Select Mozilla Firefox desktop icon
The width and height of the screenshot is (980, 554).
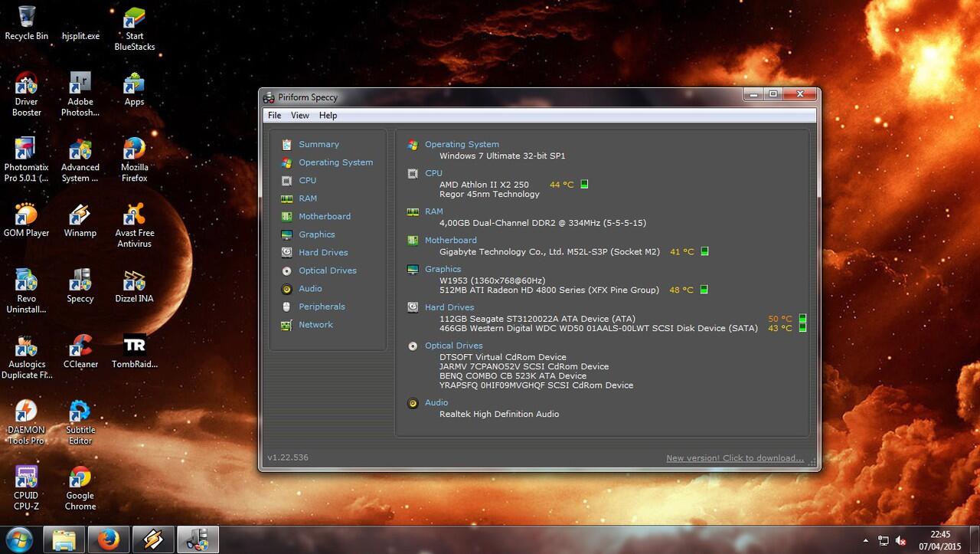135,159
